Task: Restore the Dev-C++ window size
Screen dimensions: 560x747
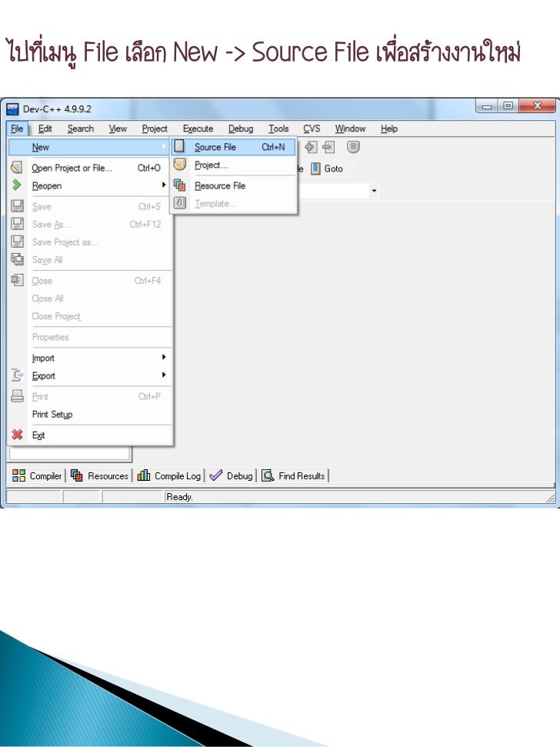Action: [x=508, y=106]
